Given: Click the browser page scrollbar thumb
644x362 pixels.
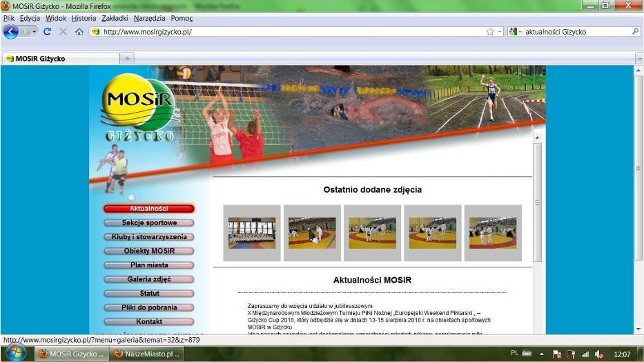Looking at the screenshot, I should (x=638, y=168).
